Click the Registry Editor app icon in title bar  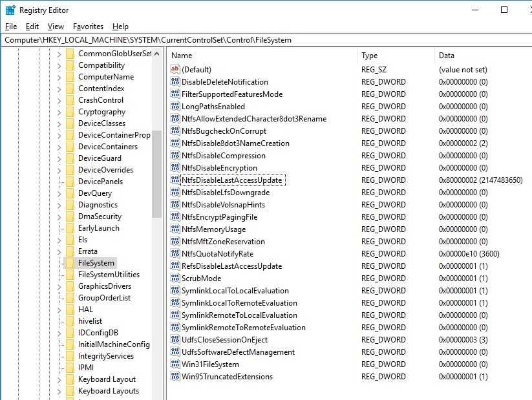pos(10,10)
